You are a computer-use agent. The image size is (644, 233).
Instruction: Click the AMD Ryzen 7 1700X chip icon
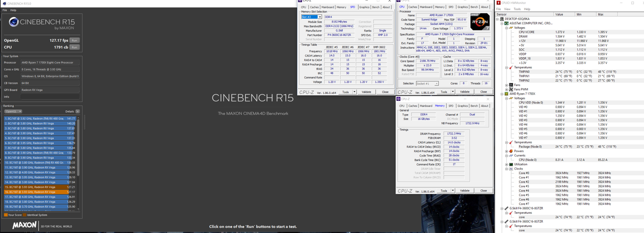tap(507, 94)
